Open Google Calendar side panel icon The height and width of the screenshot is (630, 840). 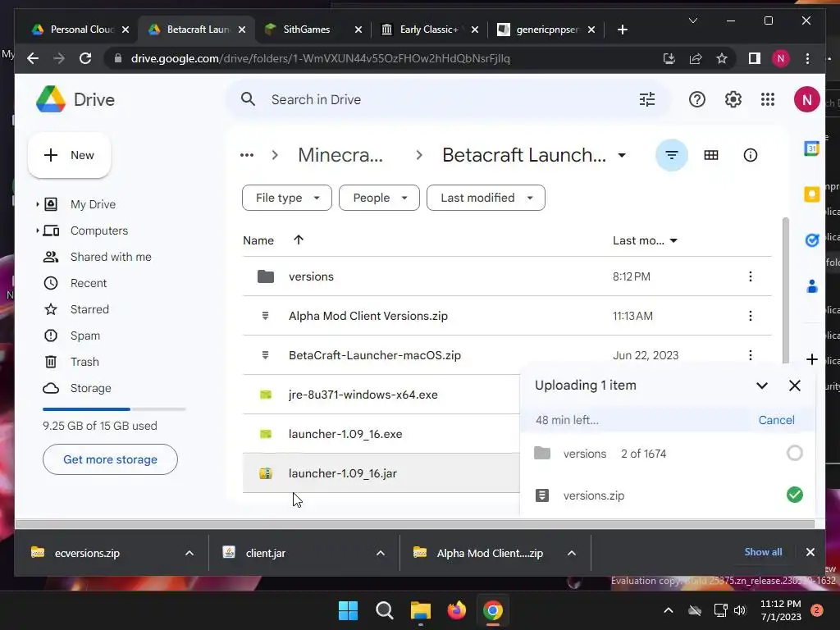812,148
